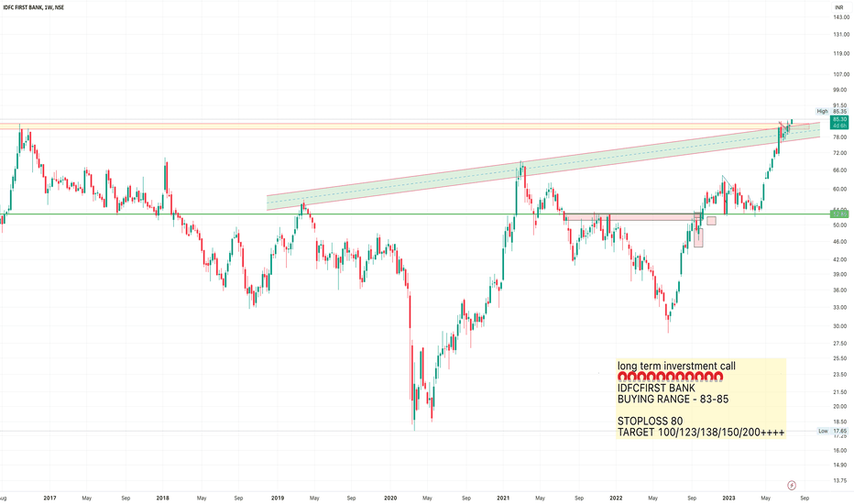
Task: Click the 13.75 price axis value
Action: tap(840, 481)
